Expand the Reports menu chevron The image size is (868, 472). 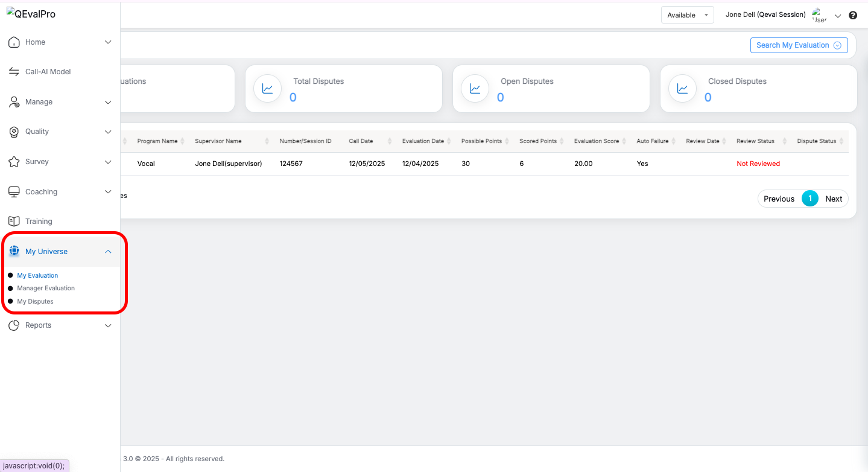[x=108, y=326]
